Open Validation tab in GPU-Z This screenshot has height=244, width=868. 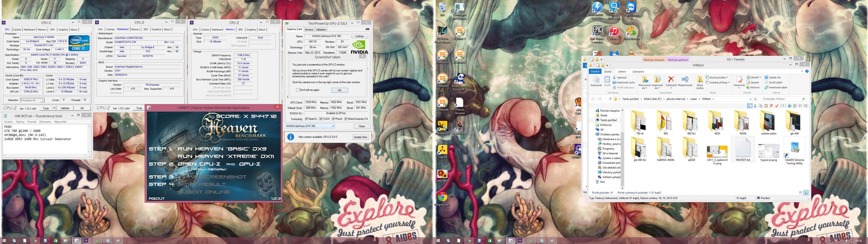coord(321,30)
